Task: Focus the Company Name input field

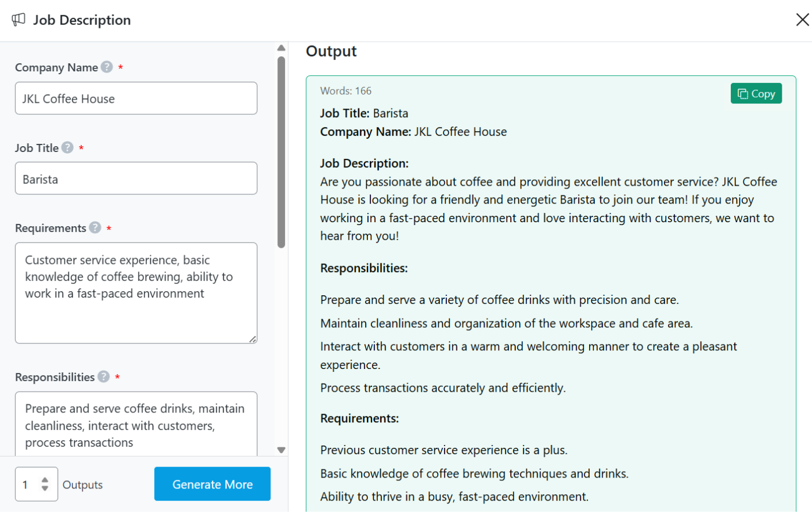Action: point(136,99)
